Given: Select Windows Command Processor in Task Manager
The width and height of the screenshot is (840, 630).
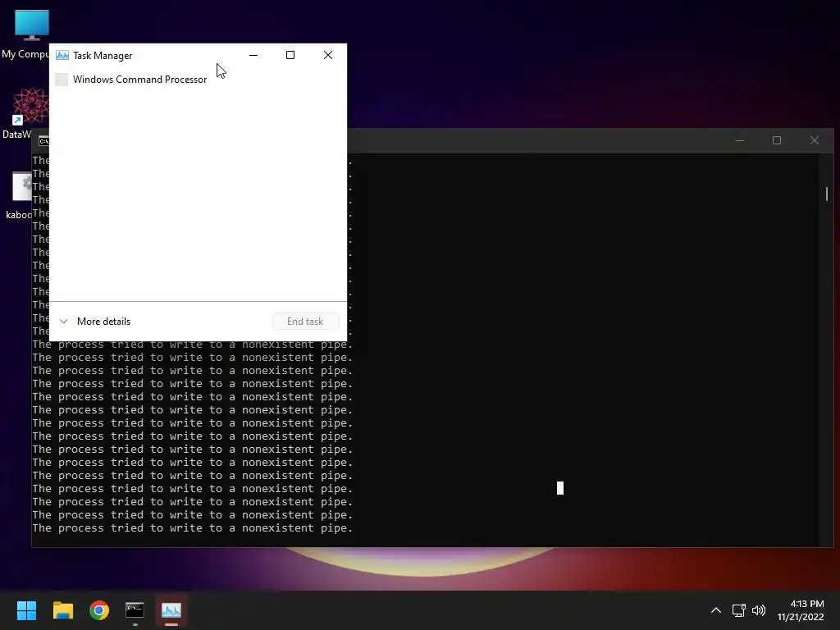Looking at the screenshot, I should (198, 80).
